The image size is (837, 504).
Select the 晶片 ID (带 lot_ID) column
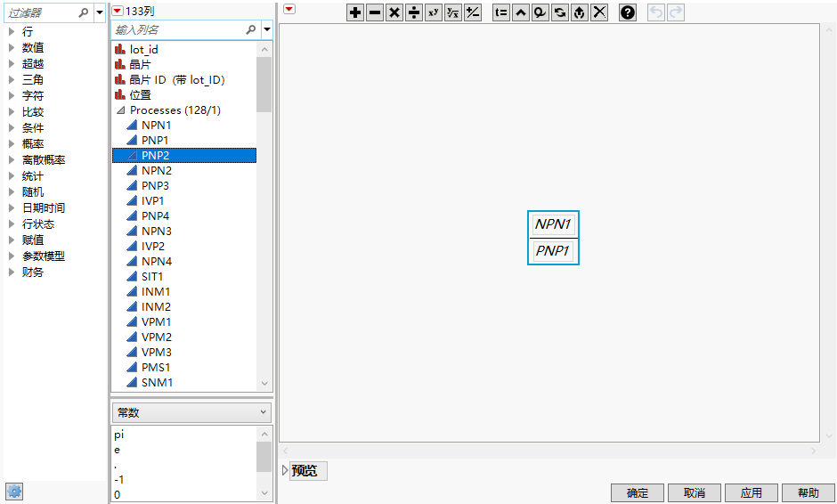click(184, 79)
